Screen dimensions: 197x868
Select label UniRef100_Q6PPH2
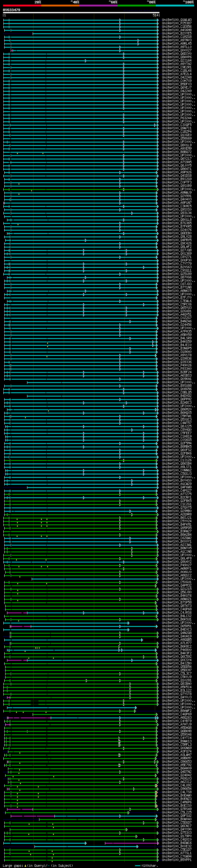tap(177, 399)
